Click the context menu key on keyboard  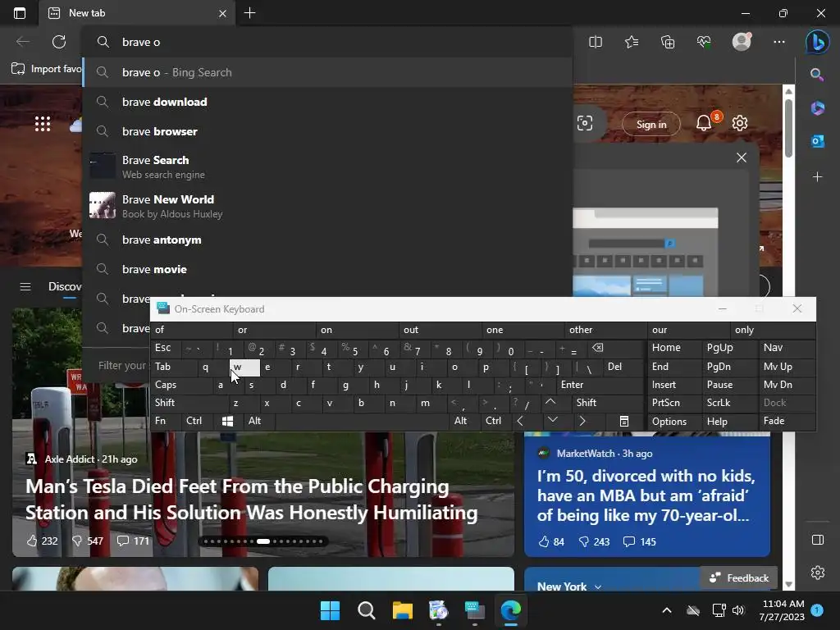[624, 421]
